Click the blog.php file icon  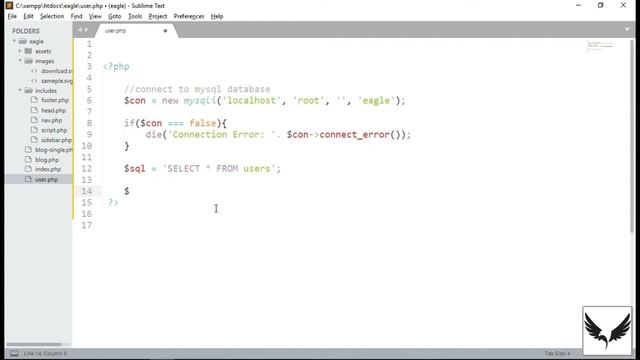[x=28, y=159]
